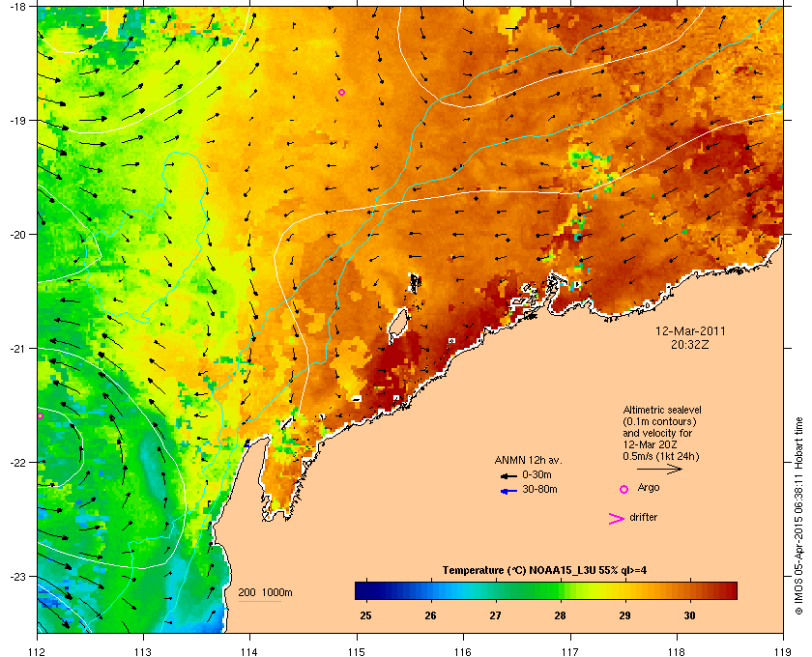Image resolution: width=812 pixels, height=657 pixels.
Task: Click the 'ANMN 12h av.' label
Action: 528,460
